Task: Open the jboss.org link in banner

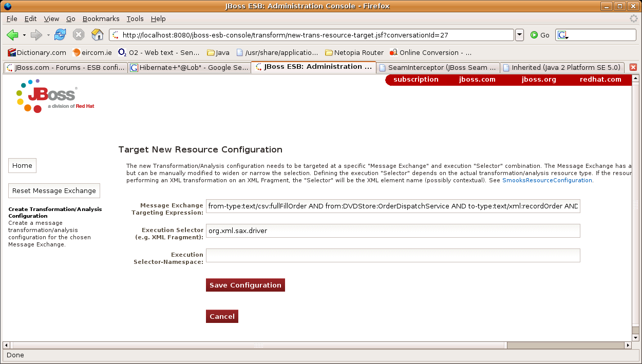Action: click(x=539, y=80)
